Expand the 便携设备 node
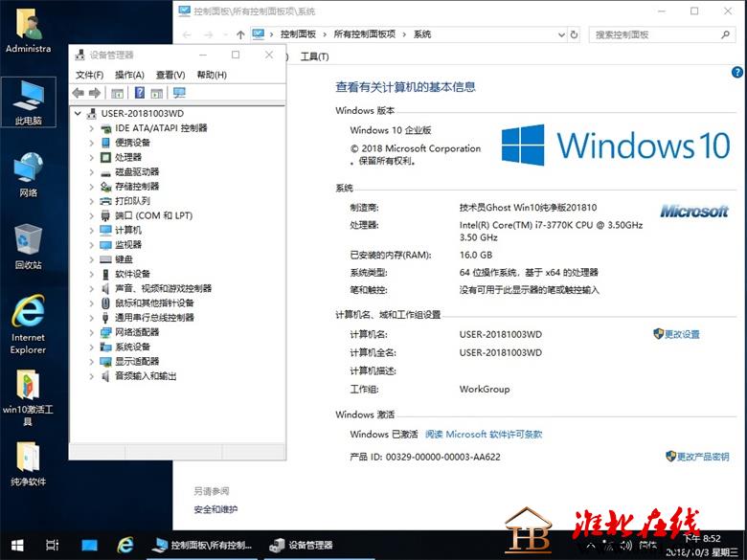Image resolution: width=747 pixels, height=560 pixels. pyautogui.click(x=92, y=143)
